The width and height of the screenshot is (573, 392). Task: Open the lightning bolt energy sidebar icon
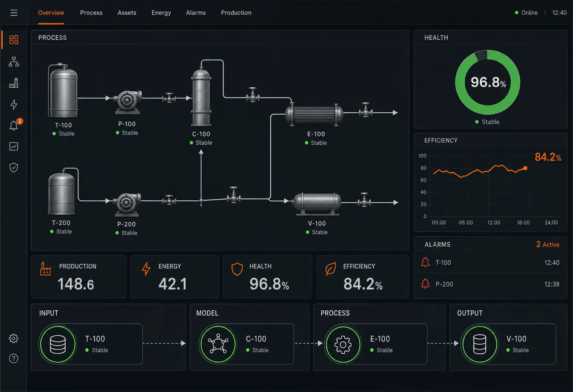[x=14, y=104]
